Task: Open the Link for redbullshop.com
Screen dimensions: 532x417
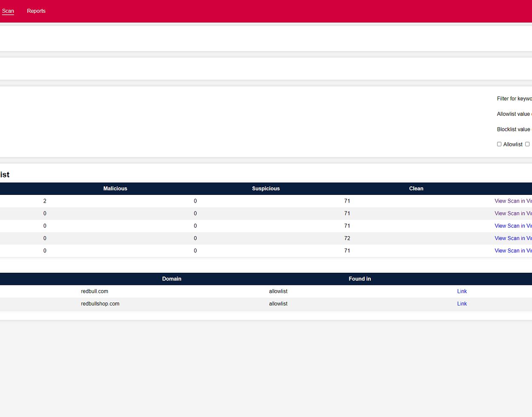Action: (462, 304)
